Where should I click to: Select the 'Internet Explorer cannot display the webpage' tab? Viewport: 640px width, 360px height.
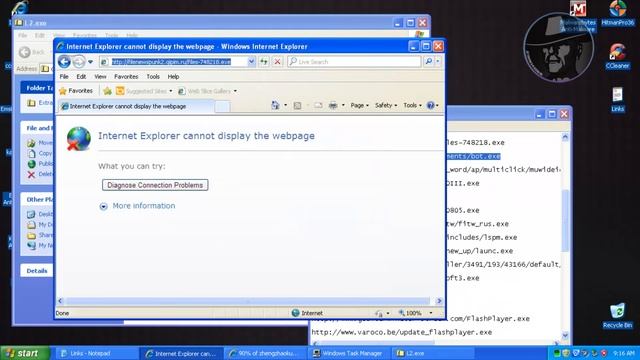click(136, 106)
